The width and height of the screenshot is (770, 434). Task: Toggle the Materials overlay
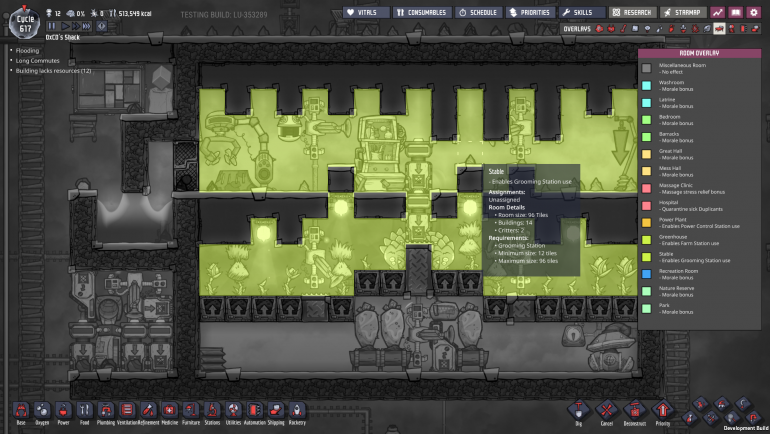coord(635,29)
